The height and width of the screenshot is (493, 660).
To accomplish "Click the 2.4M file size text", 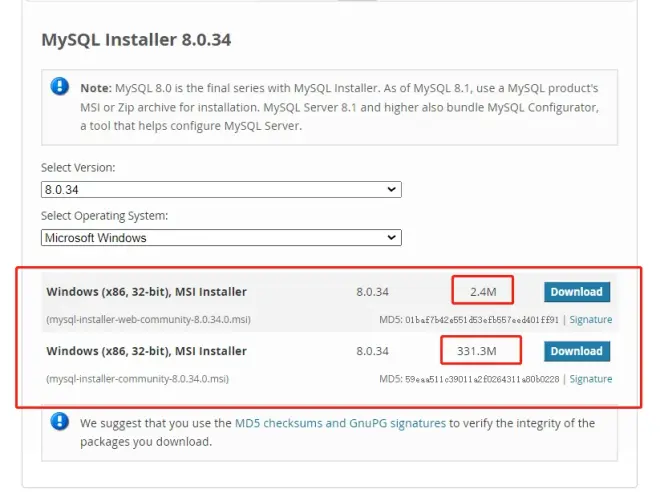I will tap(483, 292).
